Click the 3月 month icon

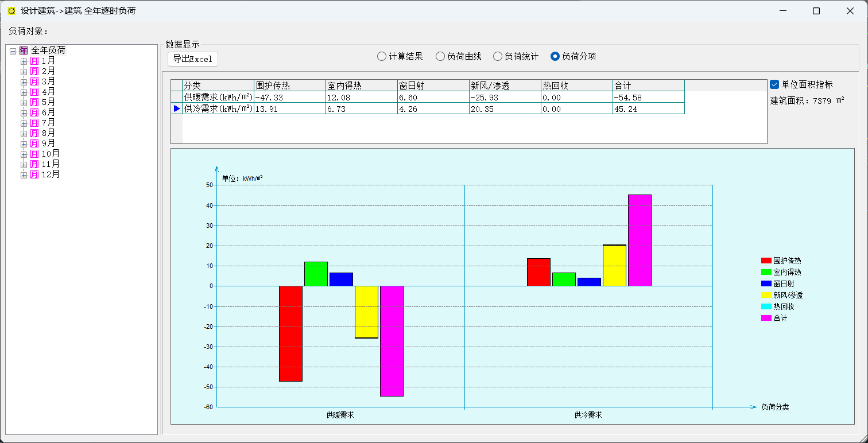pos(34,81)
